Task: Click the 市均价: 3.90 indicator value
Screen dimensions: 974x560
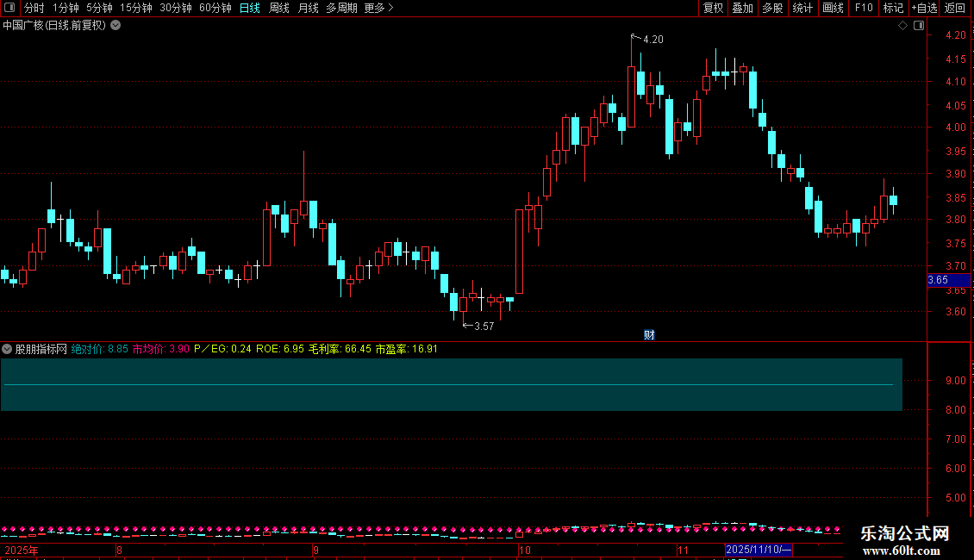Action: coord(161,349)
